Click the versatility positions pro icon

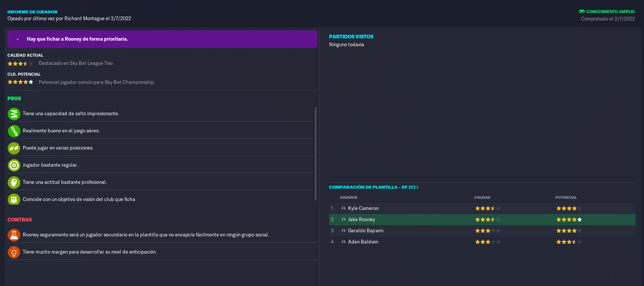[14, 148]
